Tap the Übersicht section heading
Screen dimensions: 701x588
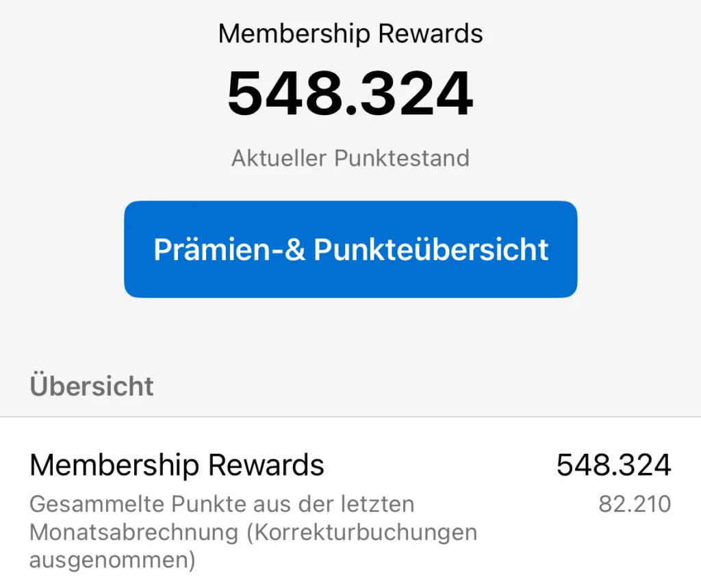click(x=92, y=386)
